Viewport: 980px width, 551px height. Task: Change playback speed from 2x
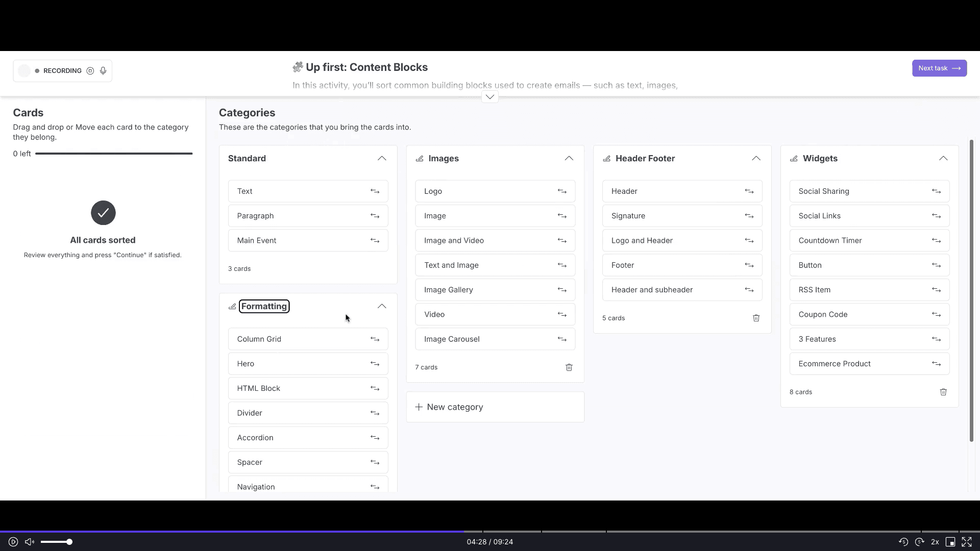[x=935, y=542]
